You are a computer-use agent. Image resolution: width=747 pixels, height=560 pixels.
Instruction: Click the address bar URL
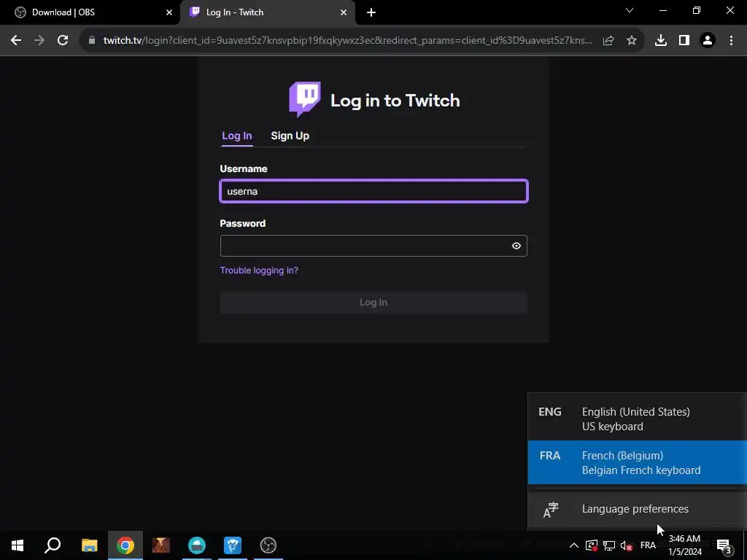tap(348, 41)
